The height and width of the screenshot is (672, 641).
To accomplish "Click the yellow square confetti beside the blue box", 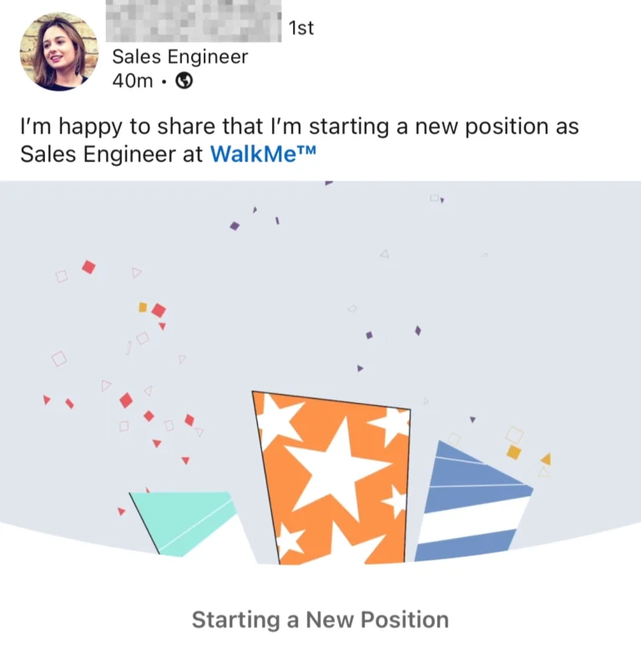I will coord(514,452).
